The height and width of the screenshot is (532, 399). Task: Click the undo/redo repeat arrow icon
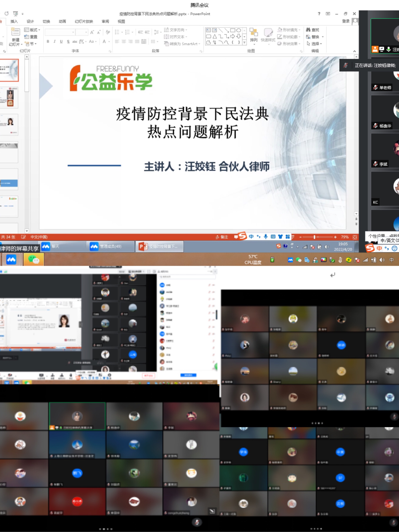coord(7,13)
